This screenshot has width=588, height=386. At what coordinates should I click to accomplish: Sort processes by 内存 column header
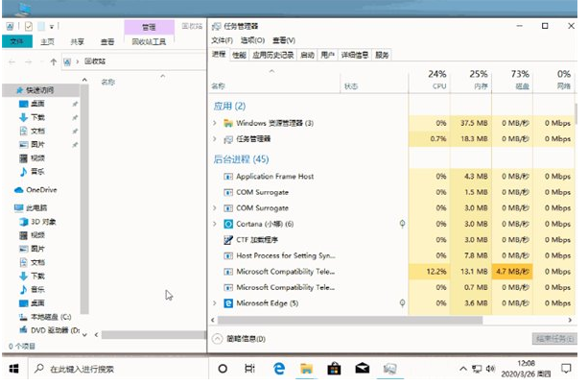pyautogui.click(x=471, y=80)
